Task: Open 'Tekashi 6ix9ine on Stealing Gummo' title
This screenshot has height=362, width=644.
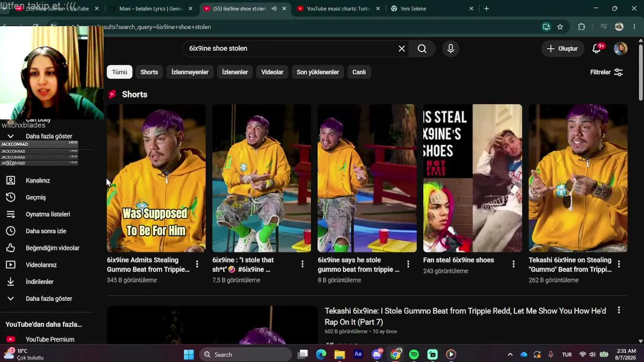Action: [x=570, y=265]
